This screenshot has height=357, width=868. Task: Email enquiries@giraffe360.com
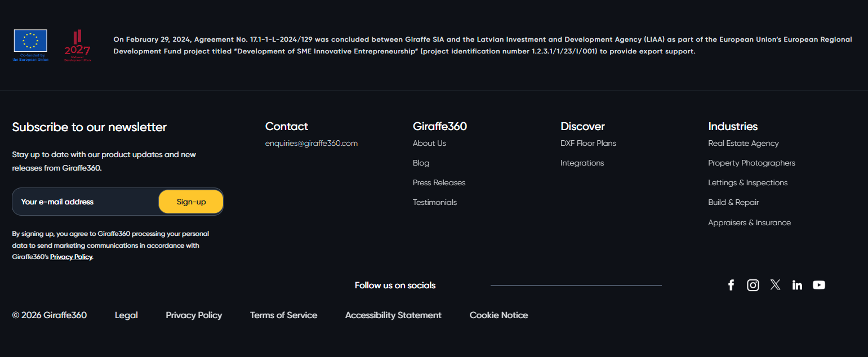(x=311, y=143)
